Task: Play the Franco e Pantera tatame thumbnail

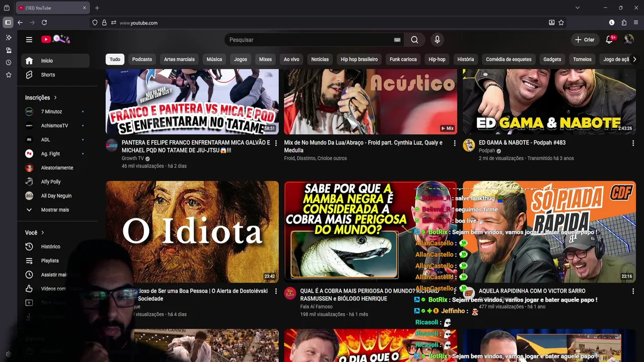Action: coord(192,102)
